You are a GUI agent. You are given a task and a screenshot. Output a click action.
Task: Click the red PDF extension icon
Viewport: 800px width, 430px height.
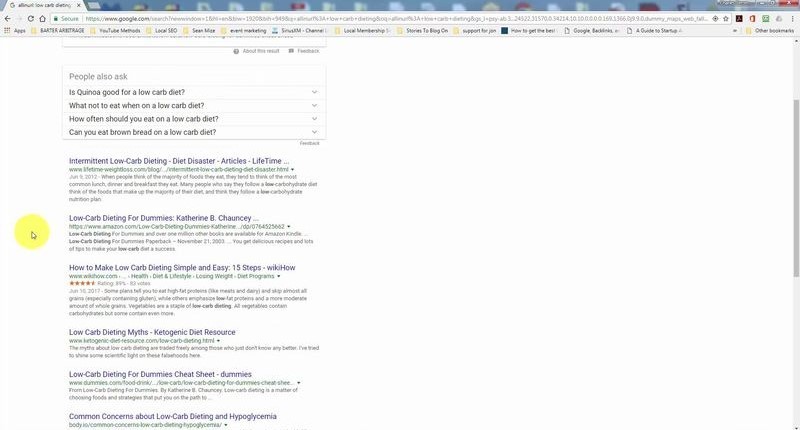tap(738, 18)
